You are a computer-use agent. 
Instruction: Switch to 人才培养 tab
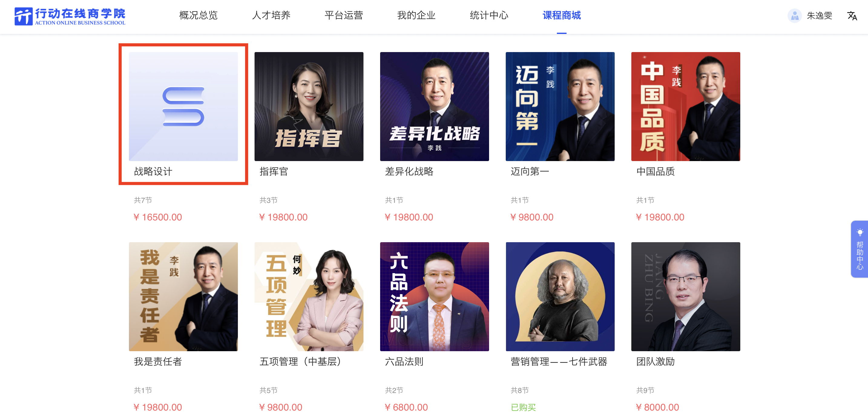(271, 15)
